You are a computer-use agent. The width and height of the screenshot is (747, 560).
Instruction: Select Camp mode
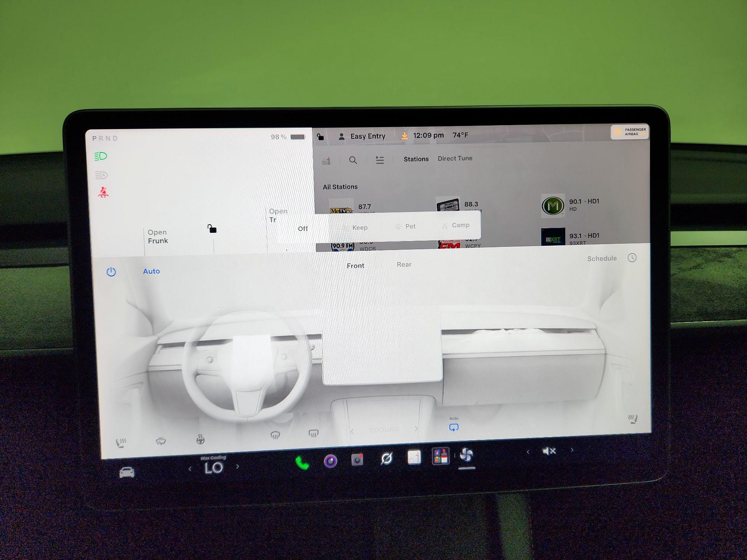tap(455, 225)
